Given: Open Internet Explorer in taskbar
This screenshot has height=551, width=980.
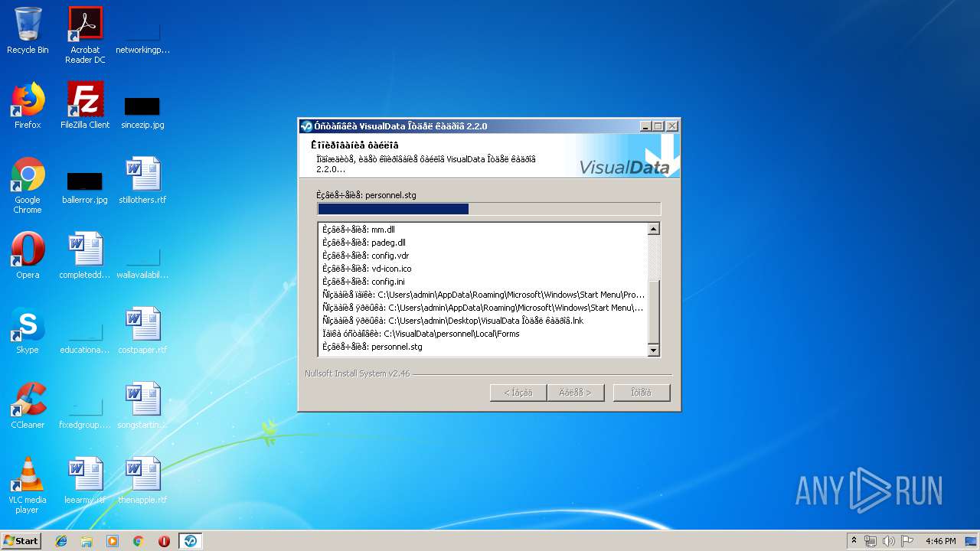Looking at the screenshot, I should (x=61, y=541).
